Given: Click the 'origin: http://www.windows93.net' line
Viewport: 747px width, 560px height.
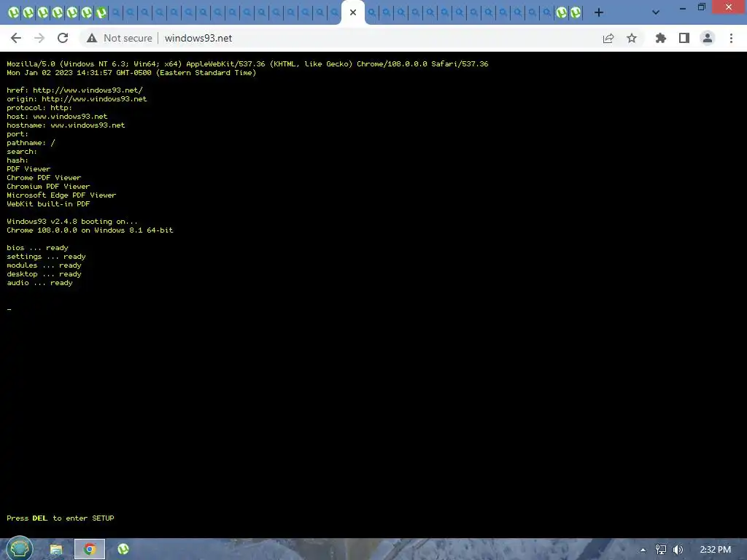Looking at the screenshot, I should (x=77, y=99).
